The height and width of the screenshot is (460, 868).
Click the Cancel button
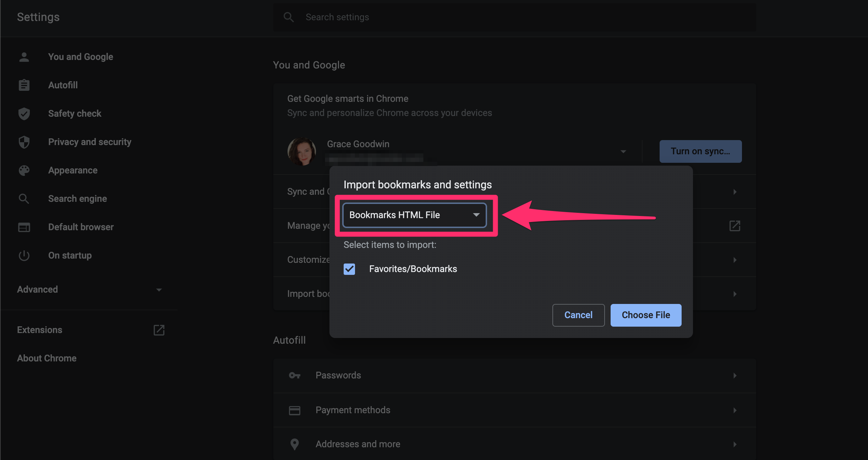tap(578, 315)
